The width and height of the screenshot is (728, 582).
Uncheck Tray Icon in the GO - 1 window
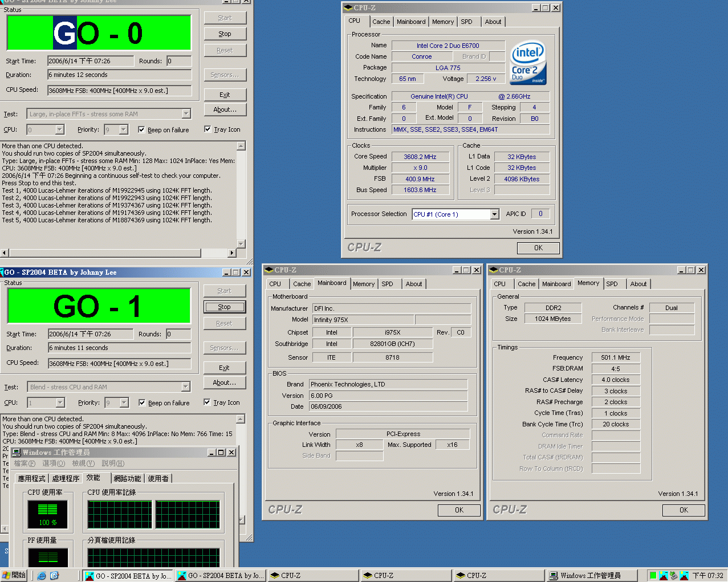click(208, 402)
